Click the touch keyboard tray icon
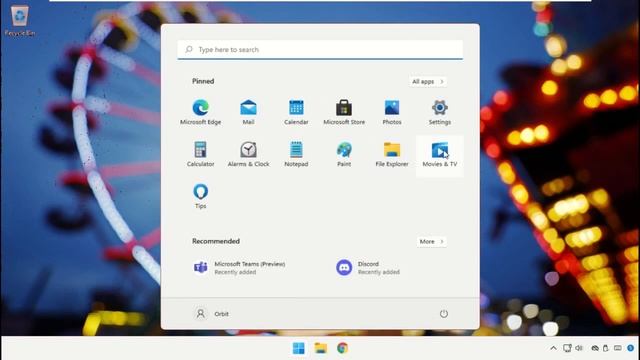This screenshot has width=640, height=360. pos(618,348)
